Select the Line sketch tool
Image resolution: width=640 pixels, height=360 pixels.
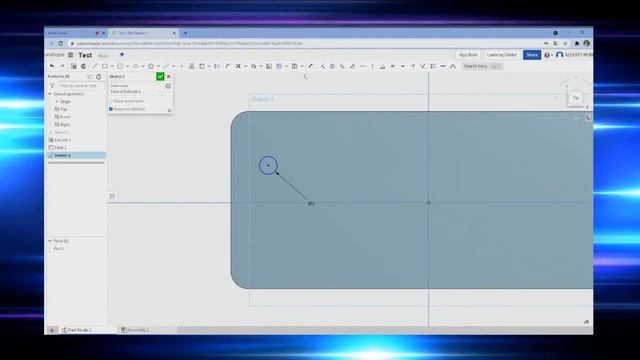point(95,66)
